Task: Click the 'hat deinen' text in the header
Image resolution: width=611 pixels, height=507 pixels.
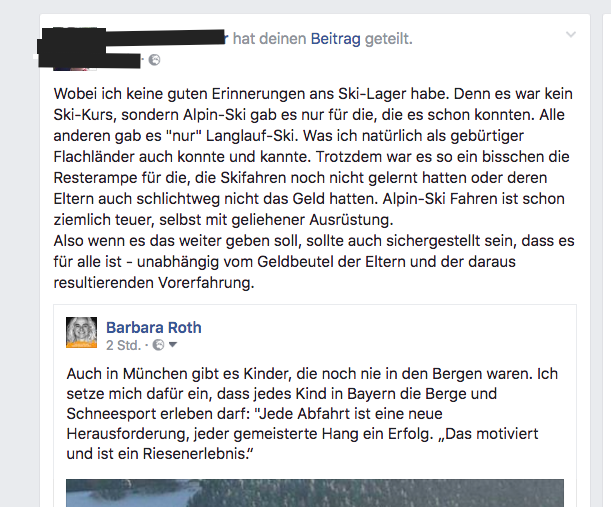Action: pos(270,39)
